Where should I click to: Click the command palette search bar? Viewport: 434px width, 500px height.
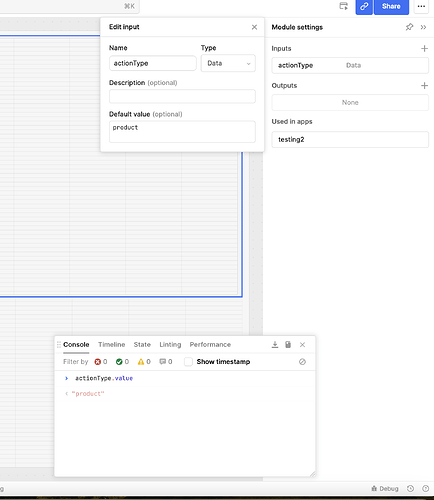point(69,6)
